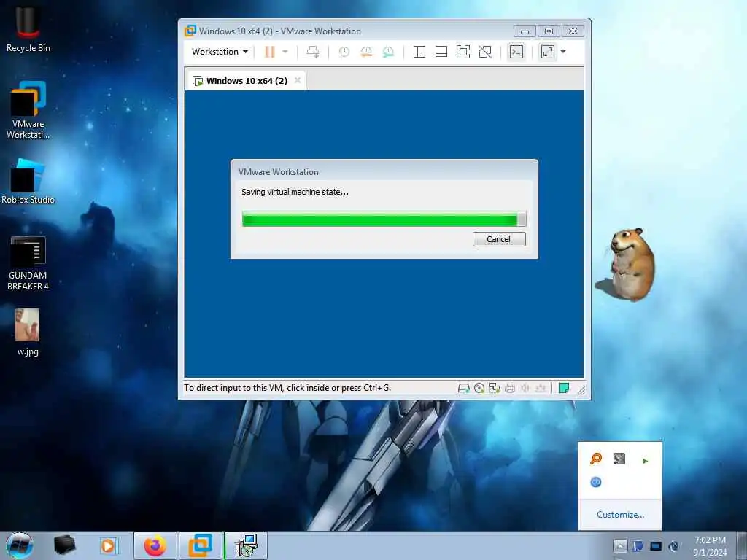Open Firefox from the taskbar
The height and width of the screenshot is (560, 747).
click(155, 545)
